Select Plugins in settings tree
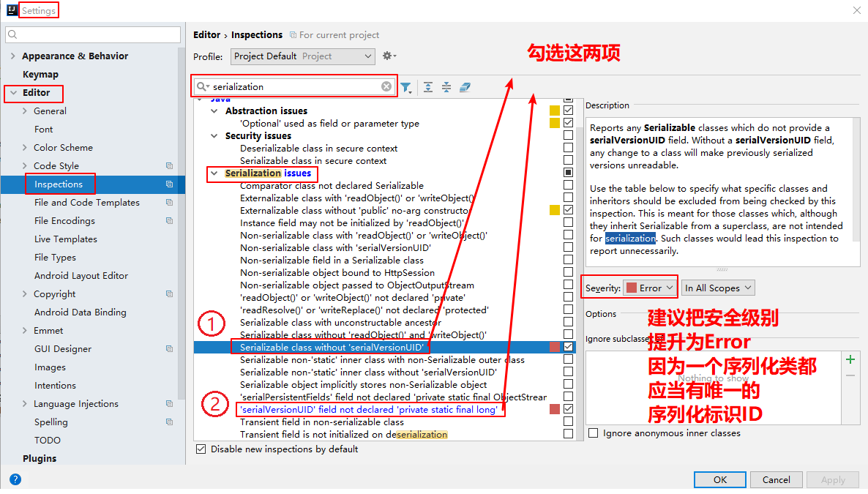This screenshot has height=494, width=868. (x=40, y=458)
